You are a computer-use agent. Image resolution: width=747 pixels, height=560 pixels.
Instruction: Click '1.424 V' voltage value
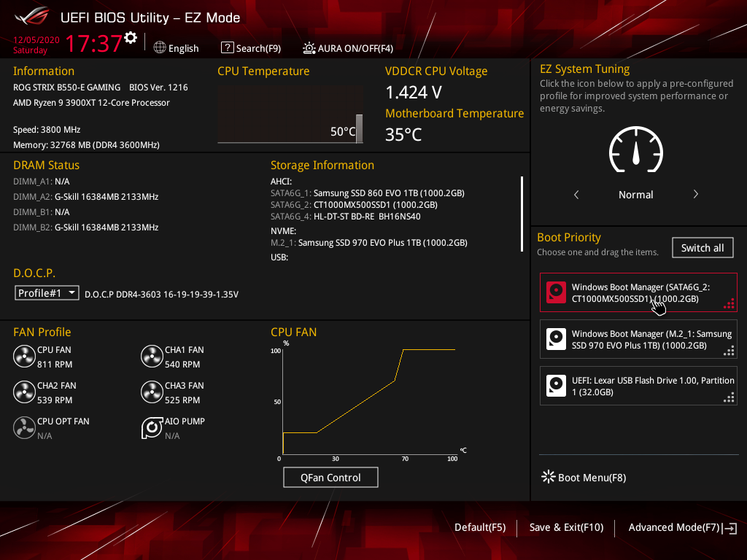coord(414,93)
